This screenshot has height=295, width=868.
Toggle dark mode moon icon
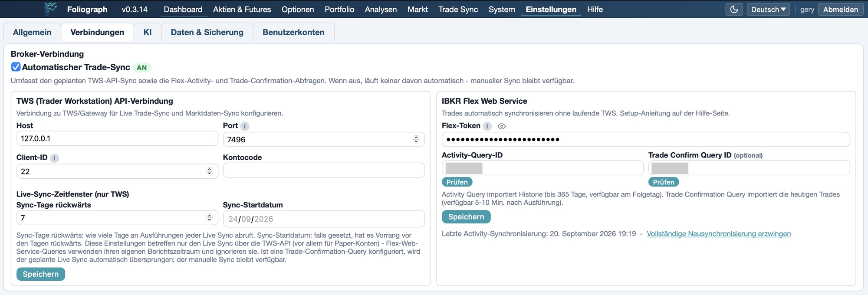pyautogui.click(x=734, y=9)
